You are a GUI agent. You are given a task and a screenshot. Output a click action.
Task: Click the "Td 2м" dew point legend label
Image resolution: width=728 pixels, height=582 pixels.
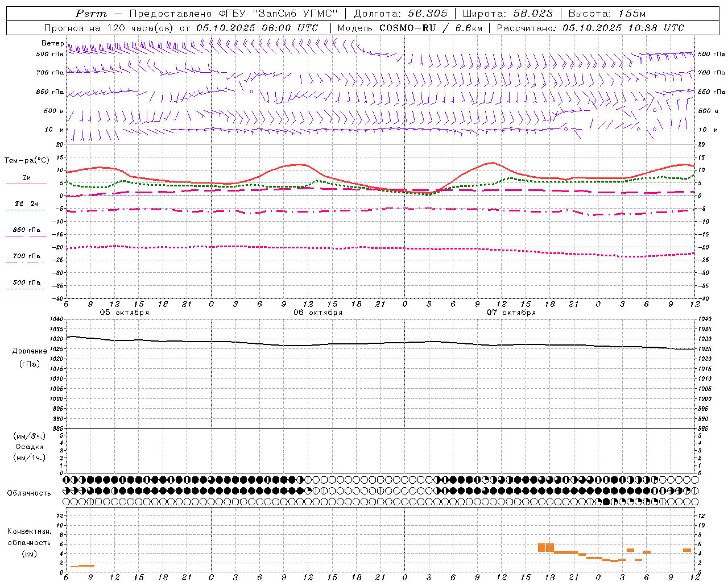(x=26, y=203)
